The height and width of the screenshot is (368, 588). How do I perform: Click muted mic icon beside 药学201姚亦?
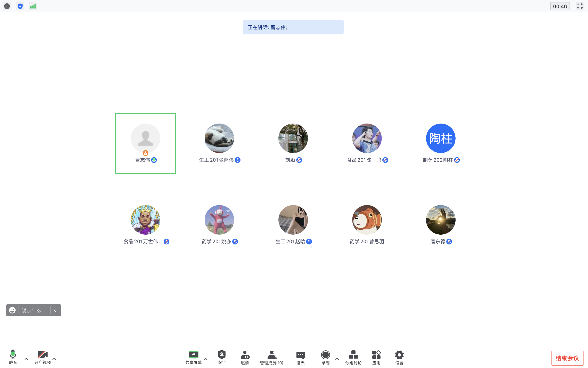click(x=235, y=241)
